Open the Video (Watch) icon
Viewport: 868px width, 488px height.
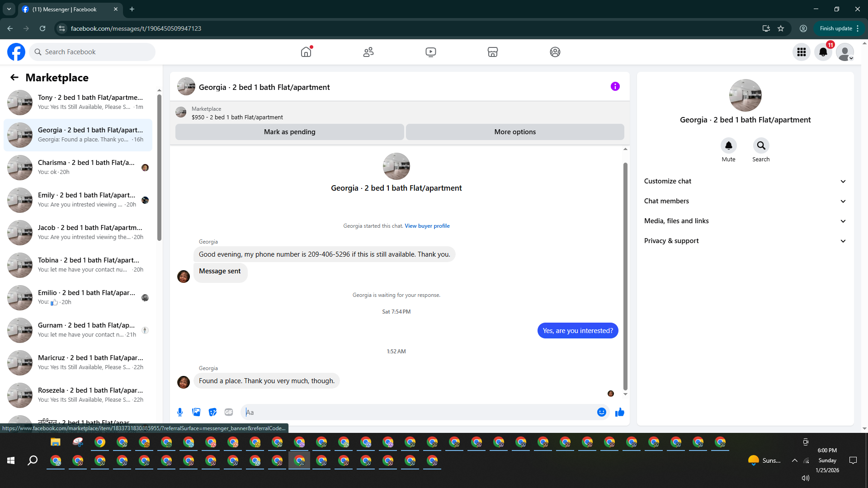point(431,52)
